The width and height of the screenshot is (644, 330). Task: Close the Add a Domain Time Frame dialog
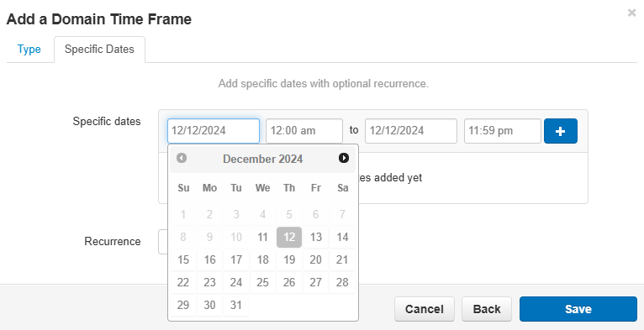tap(631, 13)
